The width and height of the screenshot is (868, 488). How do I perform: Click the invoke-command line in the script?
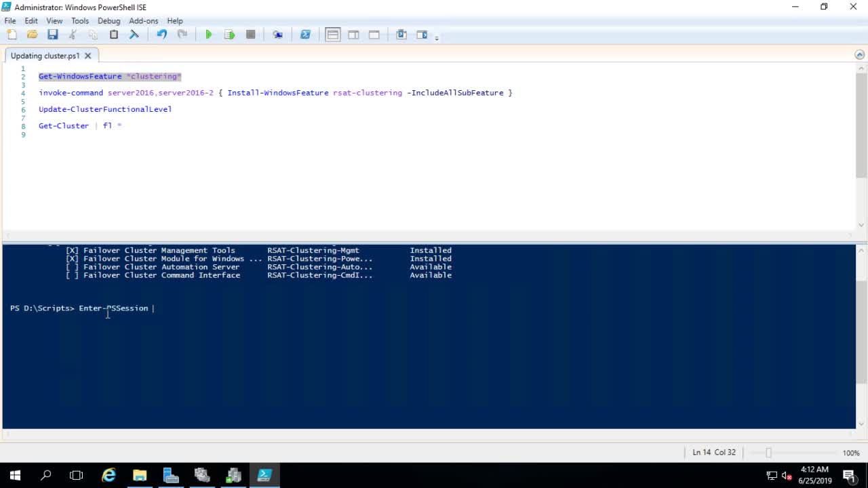coord(275,93)
